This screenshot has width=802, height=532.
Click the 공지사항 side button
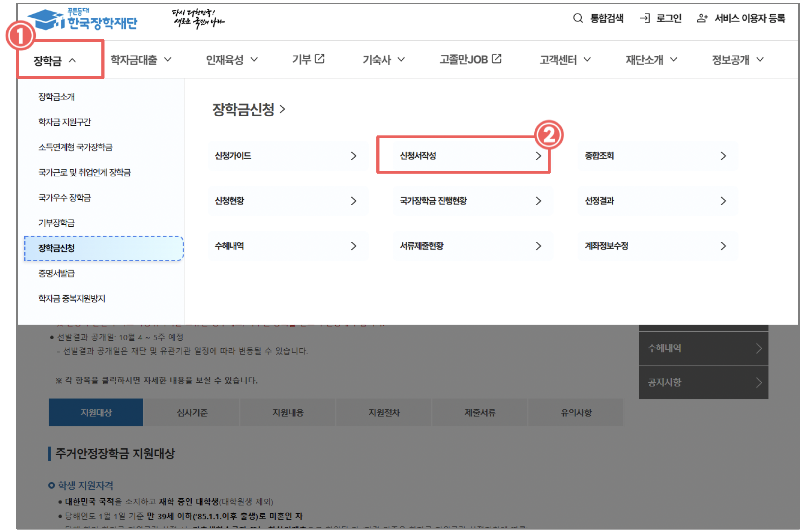point(703,382)
